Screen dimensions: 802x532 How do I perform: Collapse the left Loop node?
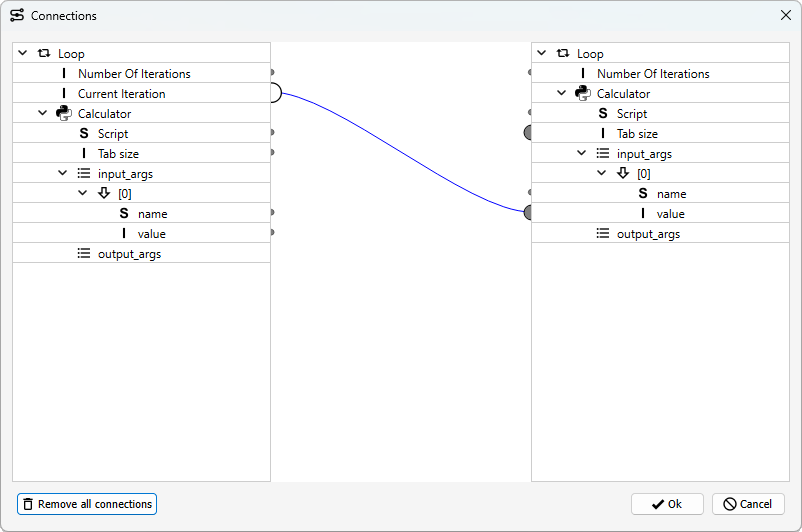[x=23, y=53]
